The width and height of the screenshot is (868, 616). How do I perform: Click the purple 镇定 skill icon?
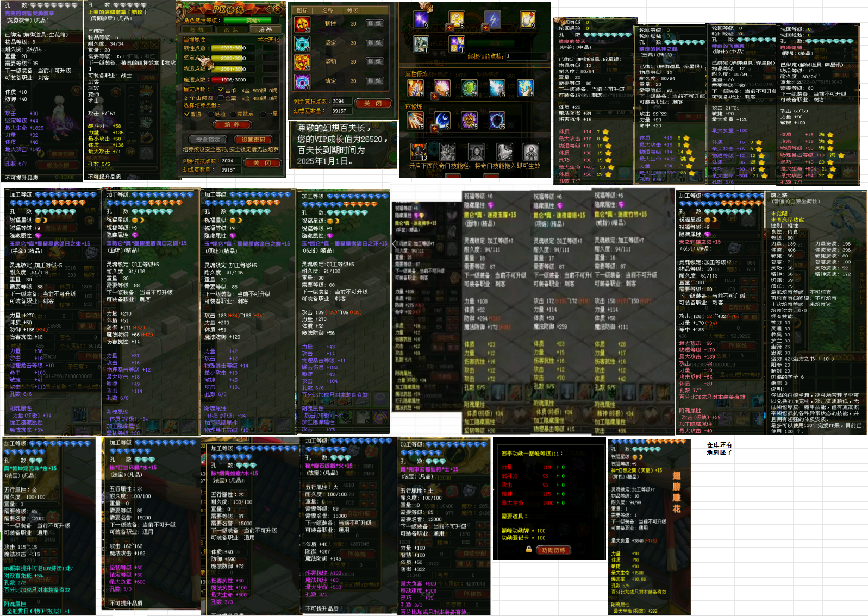pyautogui.click(x=302, y=81)
